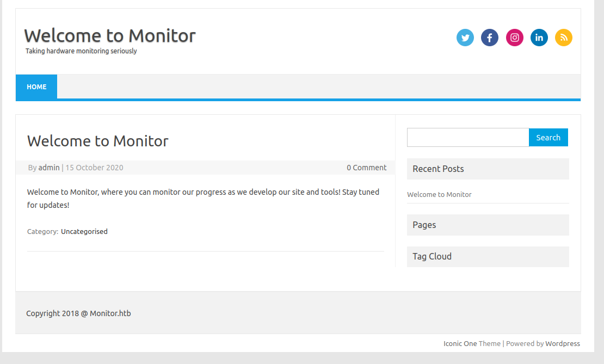Screen dimensions: 604x364
Task: Focus the sidebar search input field
Action: [x=468, y=138]
